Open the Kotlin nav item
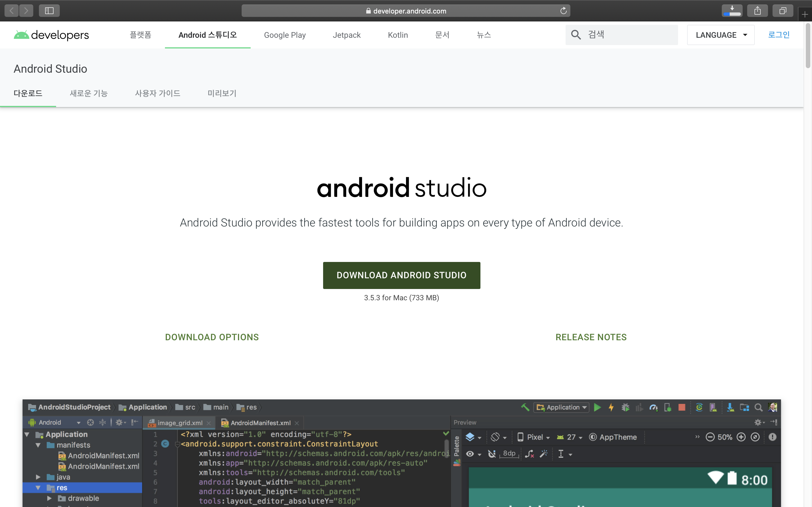This screenshot has height=507, width=812. pos(398,35)
